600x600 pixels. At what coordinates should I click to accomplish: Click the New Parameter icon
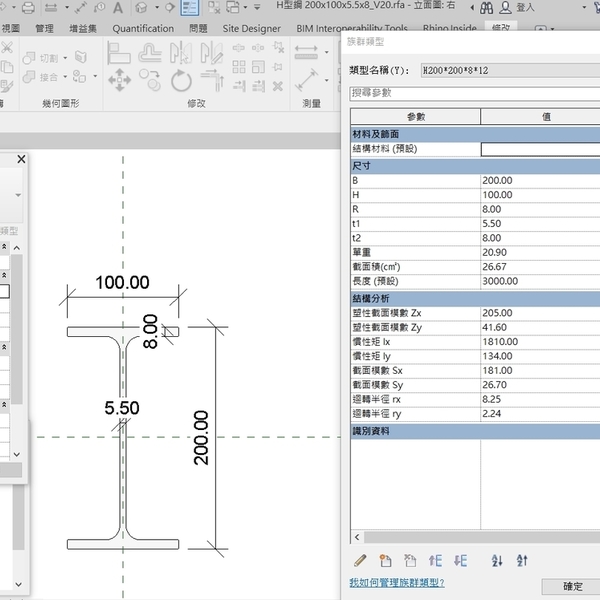(385, 561)
